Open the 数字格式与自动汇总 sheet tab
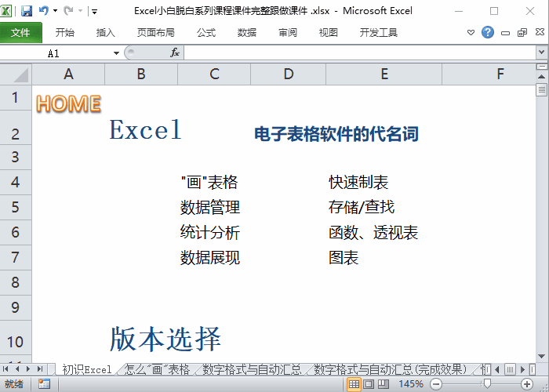 [x=252, y=369]
